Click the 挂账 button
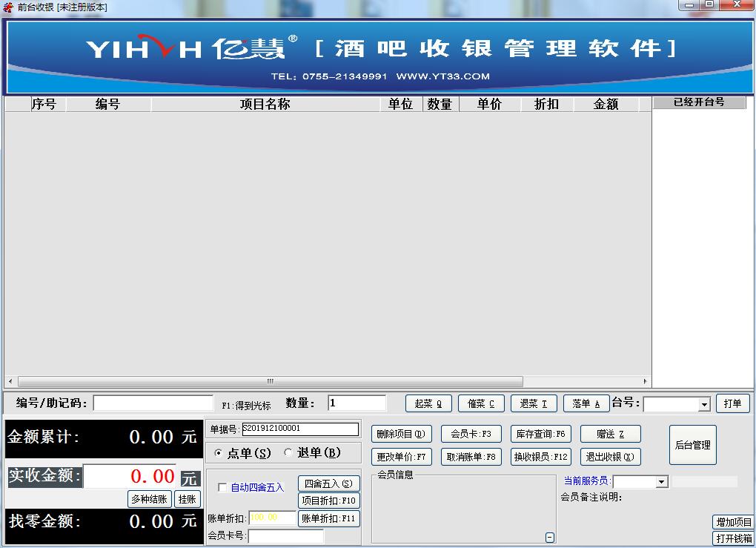 coord(187,499)
